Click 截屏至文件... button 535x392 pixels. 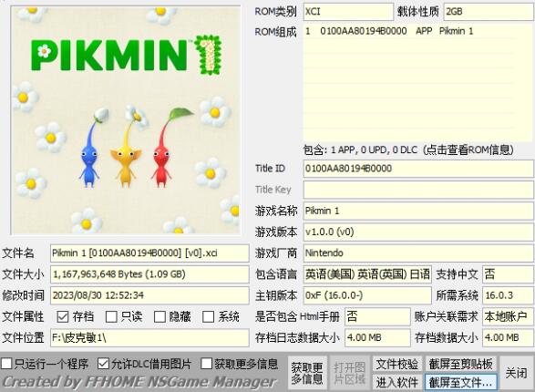point(460,383)
